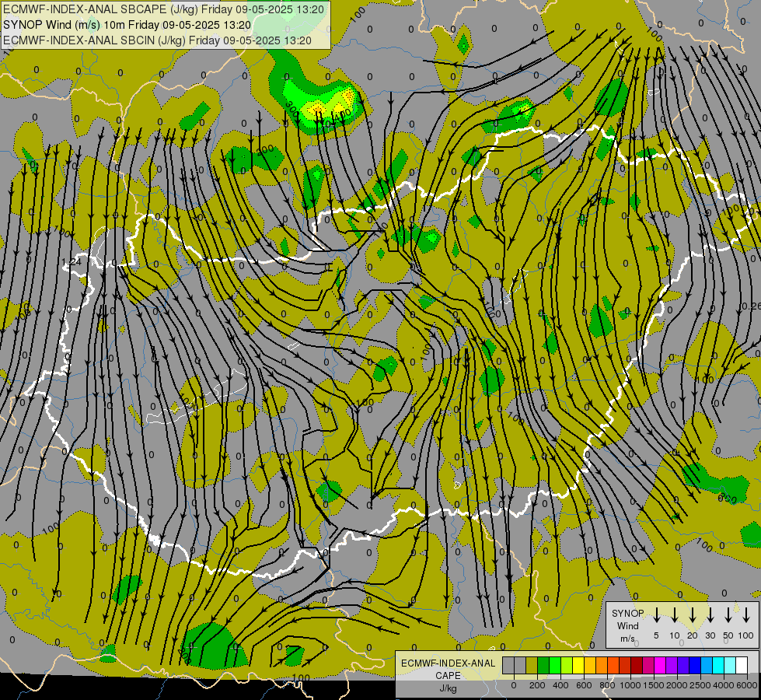Screen dimensions: 761x700
Task: Click the 30 speed value in wind legend
Action: pyautogui.click(x=710, y=635)
